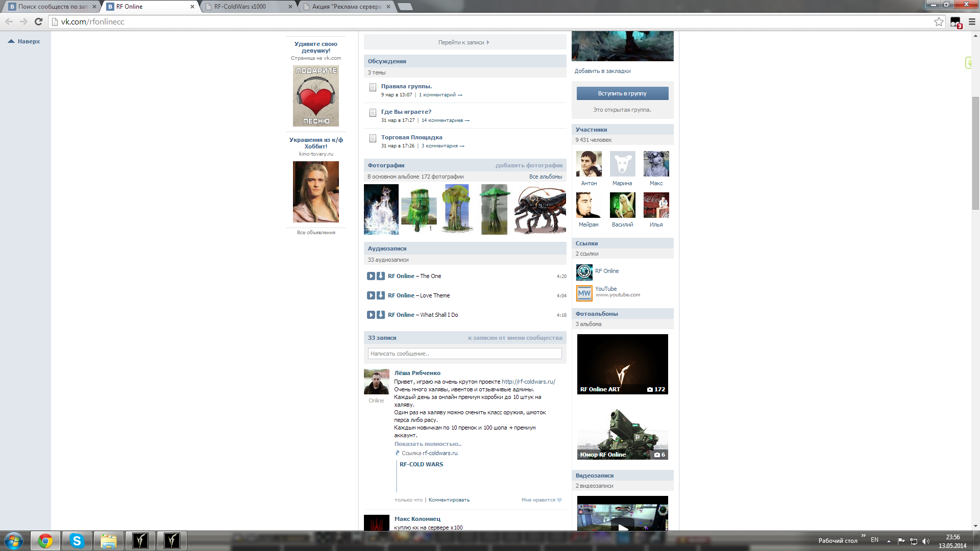Click the Написать сообщение input field
The width and height of the screenshot is (980, 551).
pyautogui.click(x=464, y=354)
